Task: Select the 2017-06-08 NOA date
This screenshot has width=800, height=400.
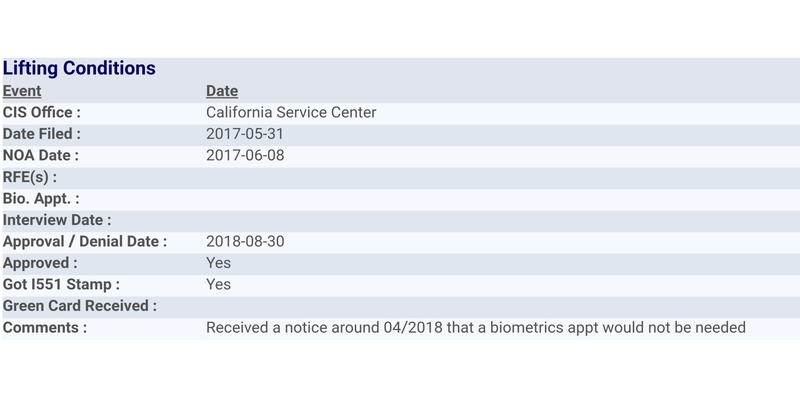Action: tap(245, 155)
